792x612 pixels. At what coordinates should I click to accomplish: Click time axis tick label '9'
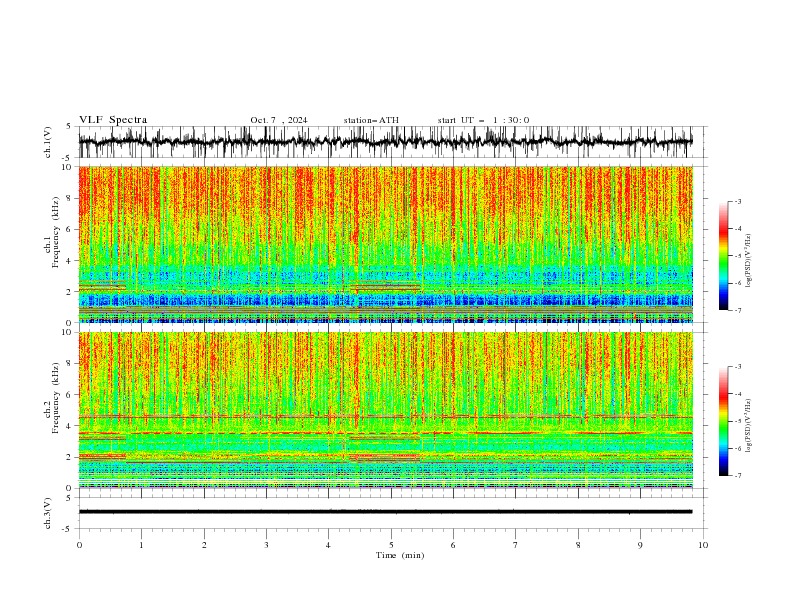[x=640, y=545]
